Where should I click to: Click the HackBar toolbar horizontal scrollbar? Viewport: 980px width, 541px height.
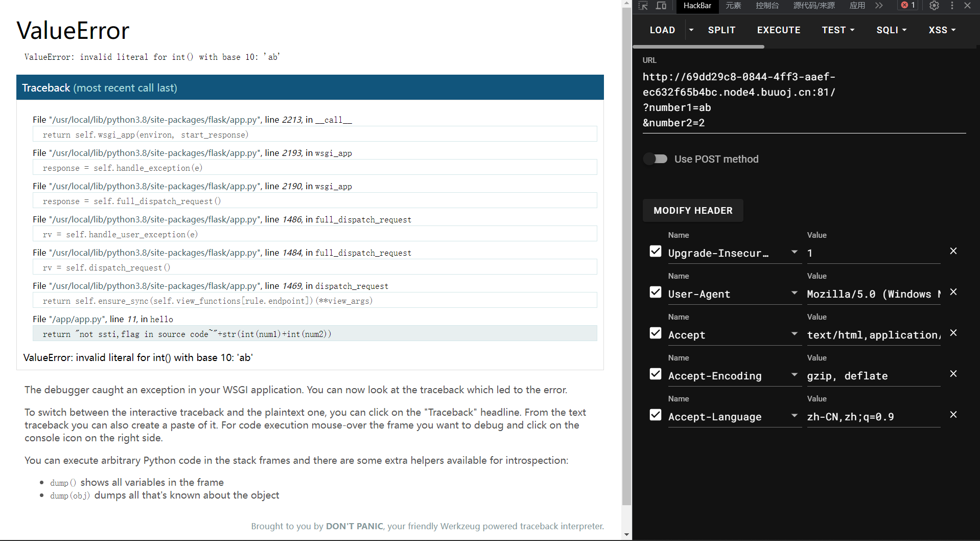tap(698, 47)
